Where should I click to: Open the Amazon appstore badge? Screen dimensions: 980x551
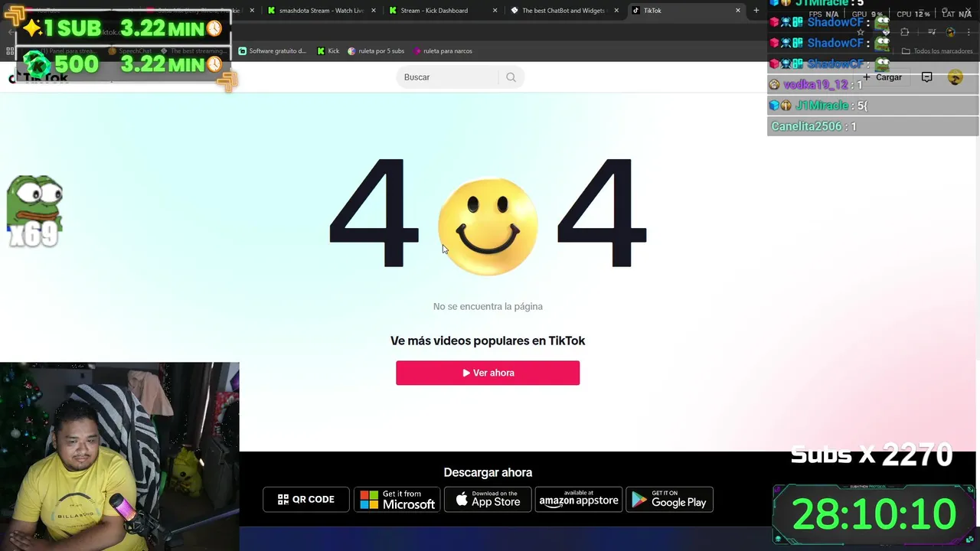pyautogui.click(x=578, y=500)
